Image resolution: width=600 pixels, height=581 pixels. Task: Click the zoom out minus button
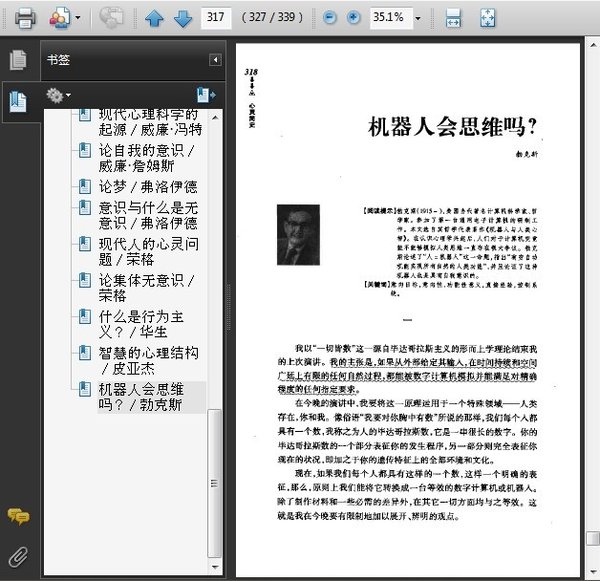point(331,18)
